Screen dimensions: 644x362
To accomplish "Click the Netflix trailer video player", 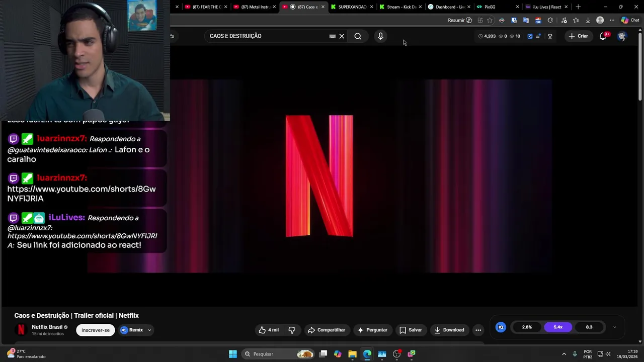I will 319,176.
